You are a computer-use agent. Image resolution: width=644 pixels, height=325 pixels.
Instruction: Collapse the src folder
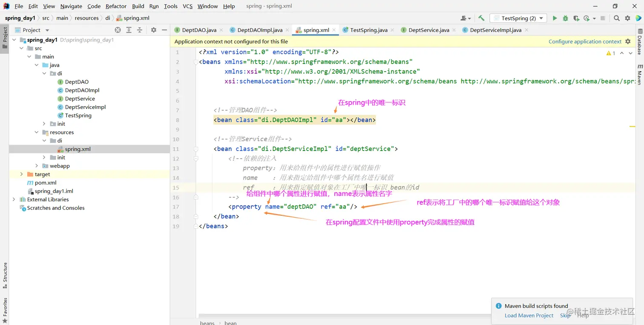point(21,48)
